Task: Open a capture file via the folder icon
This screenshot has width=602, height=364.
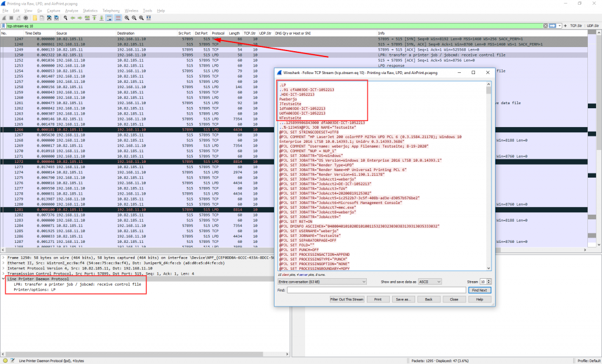Action: pyautogui.click(x=35, y=18)
